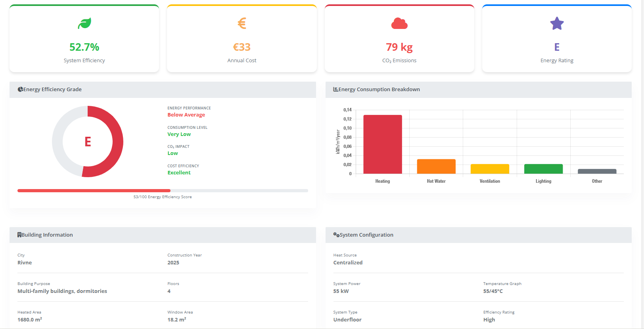Screen dimensions: 644x329
Task: Click the chart icon beside Energy Consumption Breakdown
Action: 335,90
